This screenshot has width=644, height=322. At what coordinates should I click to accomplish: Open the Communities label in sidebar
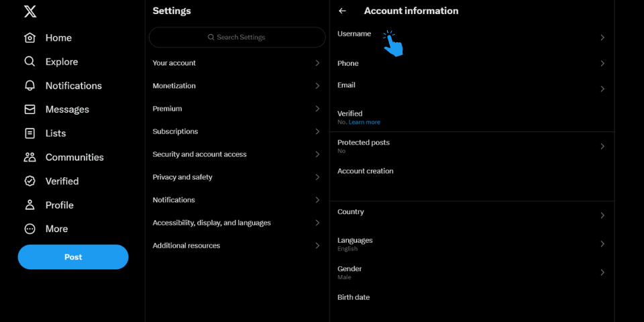pos(74,157)
